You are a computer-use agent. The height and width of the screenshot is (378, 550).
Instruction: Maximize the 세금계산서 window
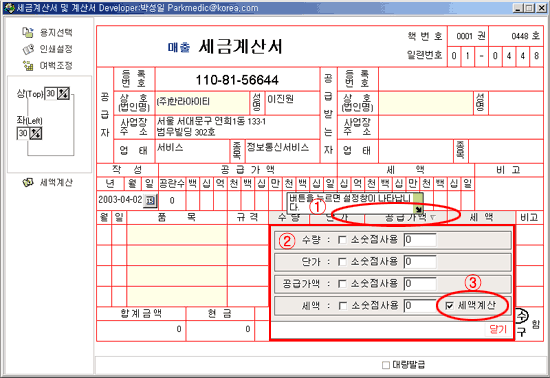coord(529,8)
